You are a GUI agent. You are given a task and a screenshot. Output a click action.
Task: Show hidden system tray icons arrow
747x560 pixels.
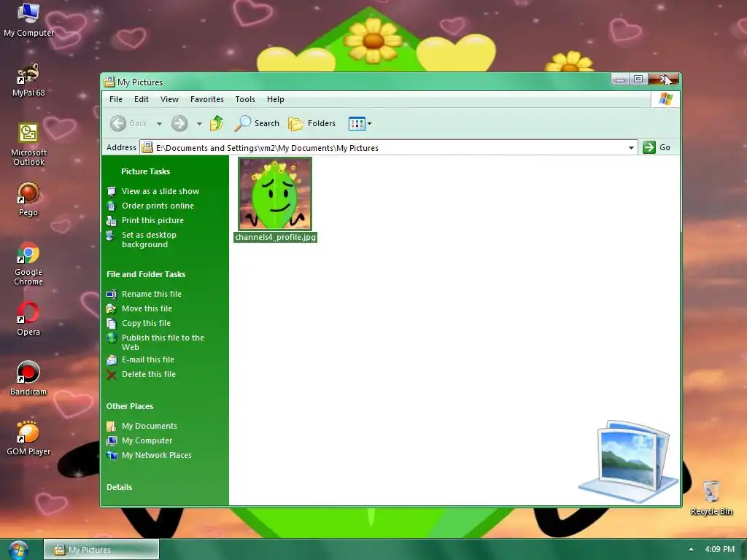[x=691, y=549]
